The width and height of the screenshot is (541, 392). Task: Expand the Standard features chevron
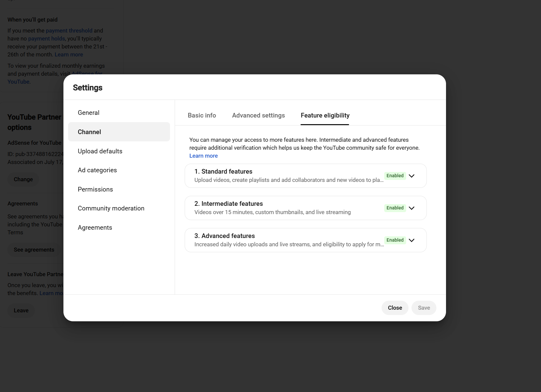[411, 176]
